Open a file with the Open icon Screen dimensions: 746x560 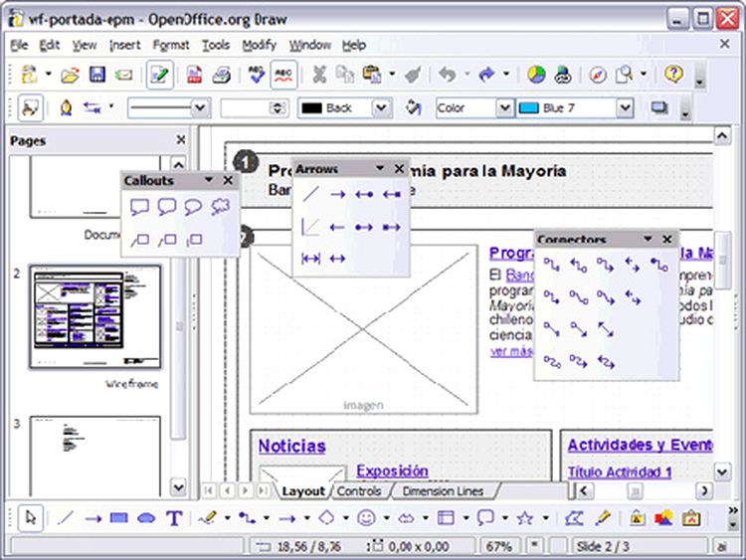(x=70, y=75)
